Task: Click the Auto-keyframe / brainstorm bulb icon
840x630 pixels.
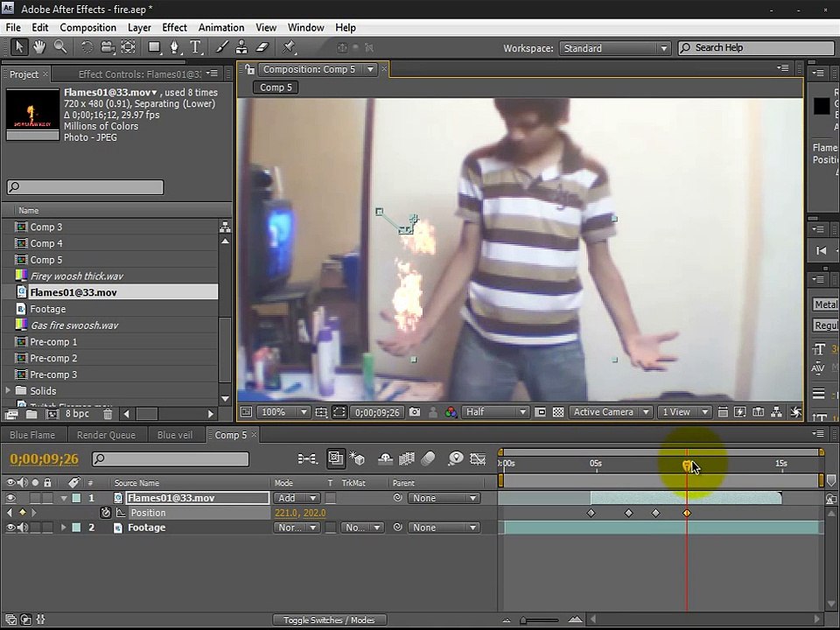Action: tap(456, 458)
